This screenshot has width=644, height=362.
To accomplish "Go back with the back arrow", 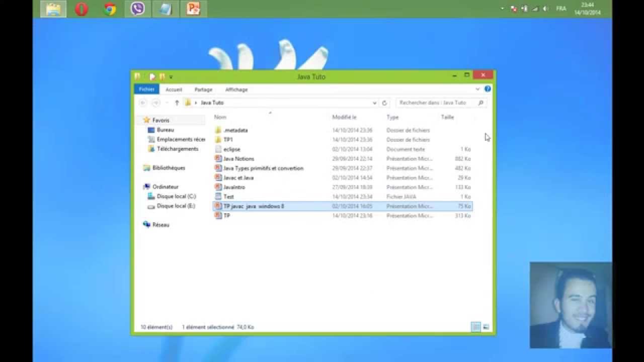I will tap(143, 103).
